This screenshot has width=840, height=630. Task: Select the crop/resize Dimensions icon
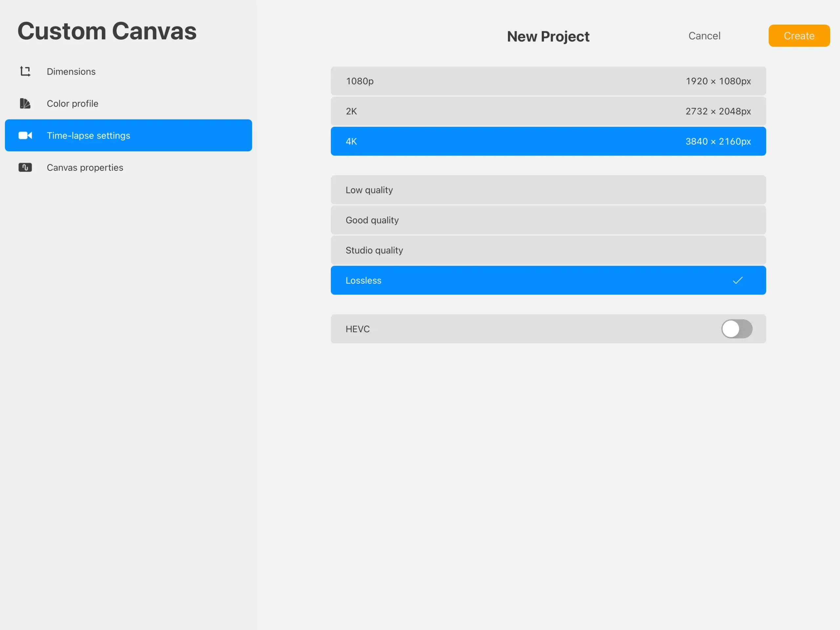click(25, 71)
